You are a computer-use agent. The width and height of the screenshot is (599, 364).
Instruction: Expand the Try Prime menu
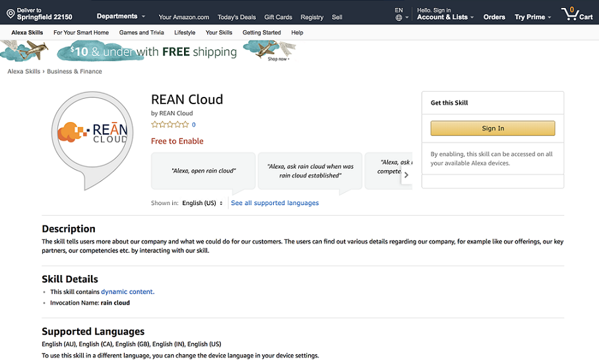click(533, 17)
